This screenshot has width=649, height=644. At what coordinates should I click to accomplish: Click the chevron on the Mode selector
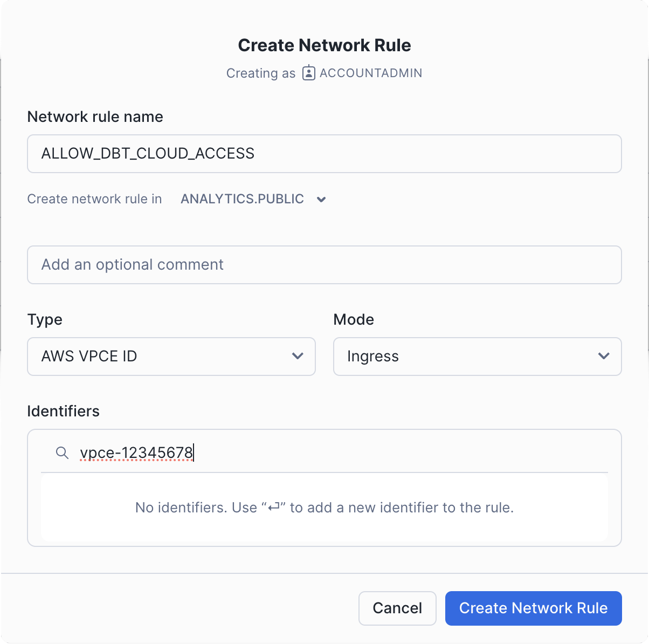pyautogui.click(x=604, y=357)
